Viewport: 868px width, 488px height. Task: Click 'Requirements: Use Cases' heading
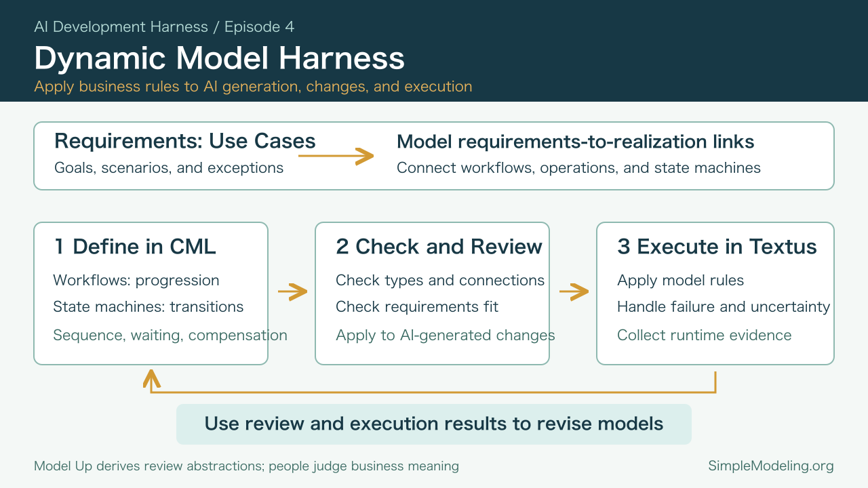click(x=185, y=141)
